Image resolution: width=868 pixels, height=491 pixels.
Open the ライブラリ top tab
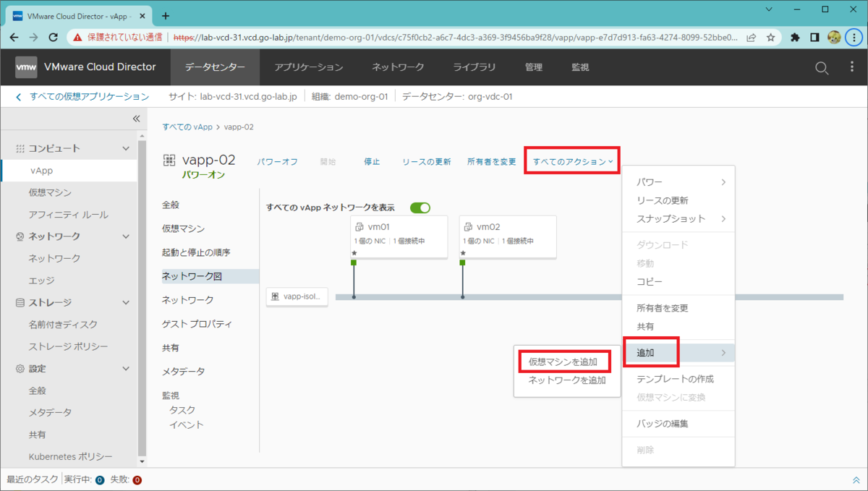475,67
